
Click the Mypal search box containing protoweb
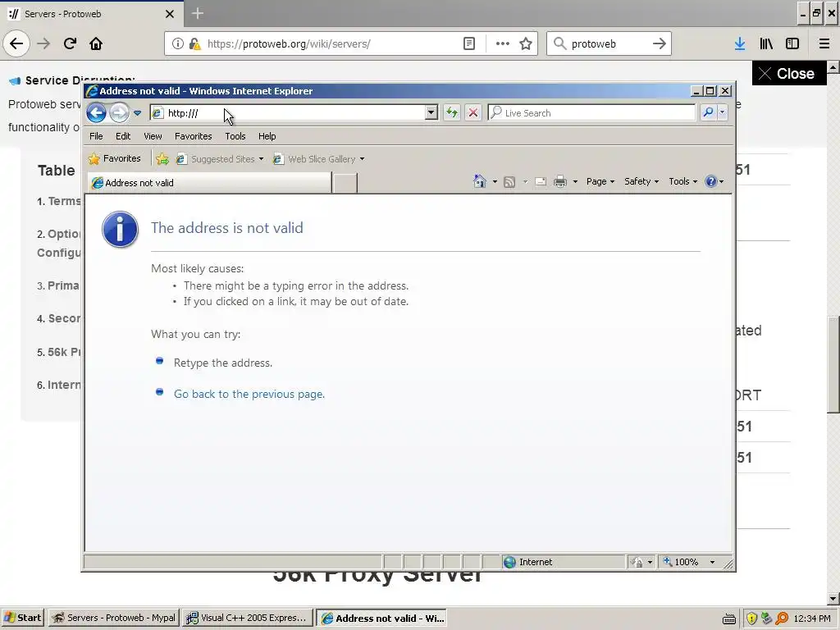609,43
